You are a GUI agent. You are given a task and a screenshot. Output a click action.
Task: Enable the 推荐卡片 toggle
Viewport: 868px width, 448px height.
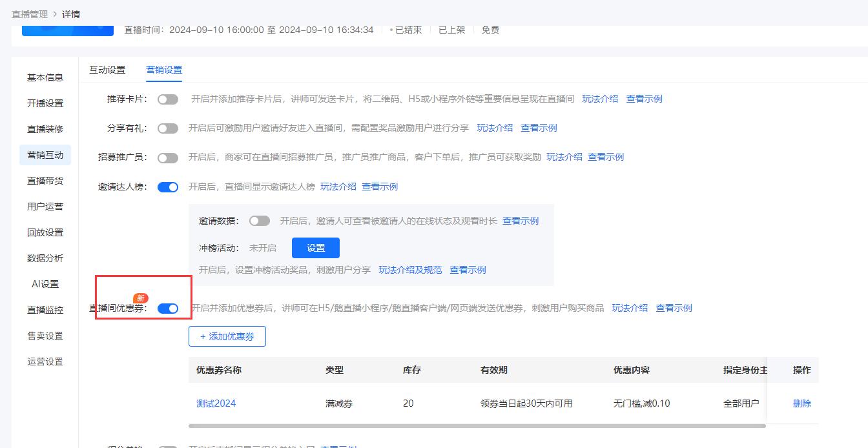168,98
